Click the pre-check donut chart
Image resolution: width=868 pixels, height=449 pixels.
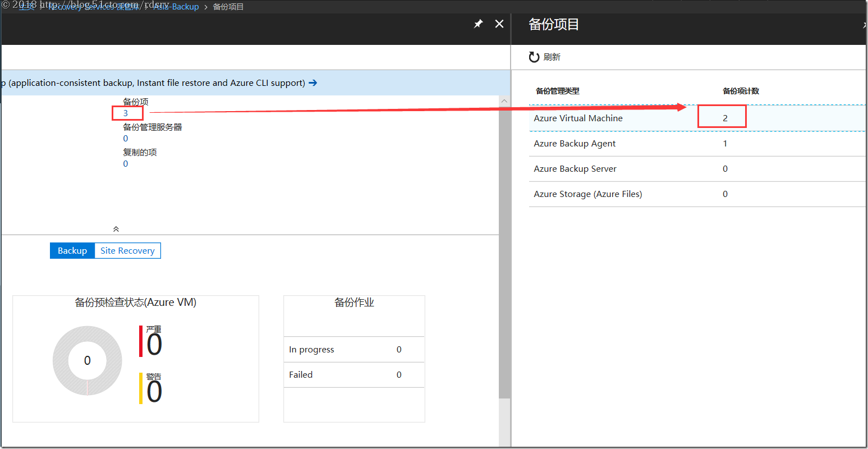pyautogui.click(x=87, y=360)
